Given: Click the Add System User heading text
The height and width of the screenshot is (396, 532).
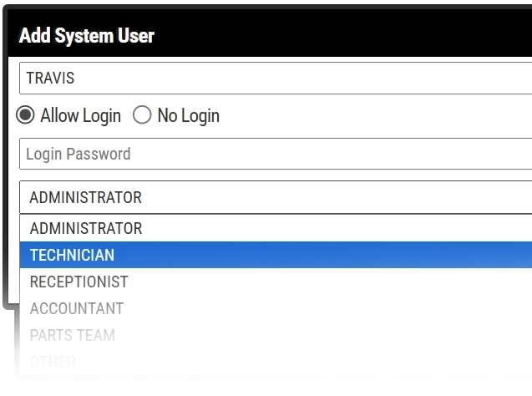Looking at the screenshot, I should (87, 35).
